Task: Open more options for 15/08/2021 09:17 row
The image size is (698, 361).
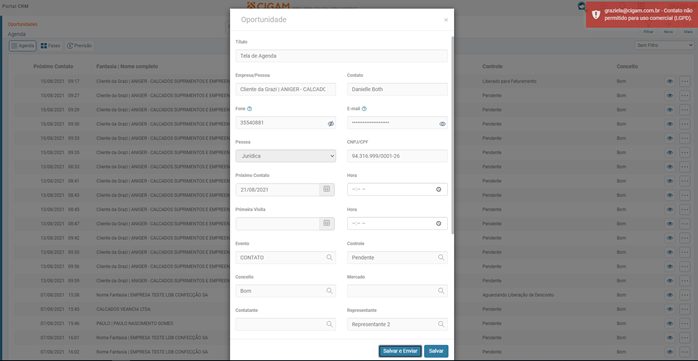Action: tap(685, 81)
